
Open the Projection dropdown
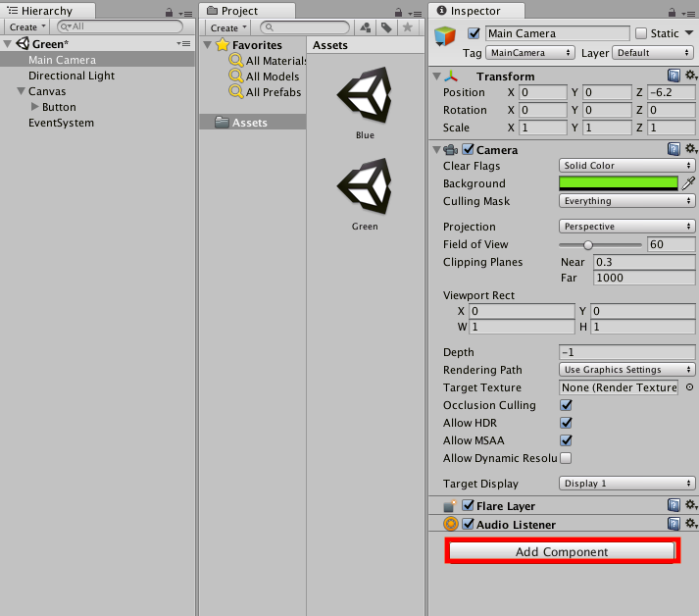[626, 227]
